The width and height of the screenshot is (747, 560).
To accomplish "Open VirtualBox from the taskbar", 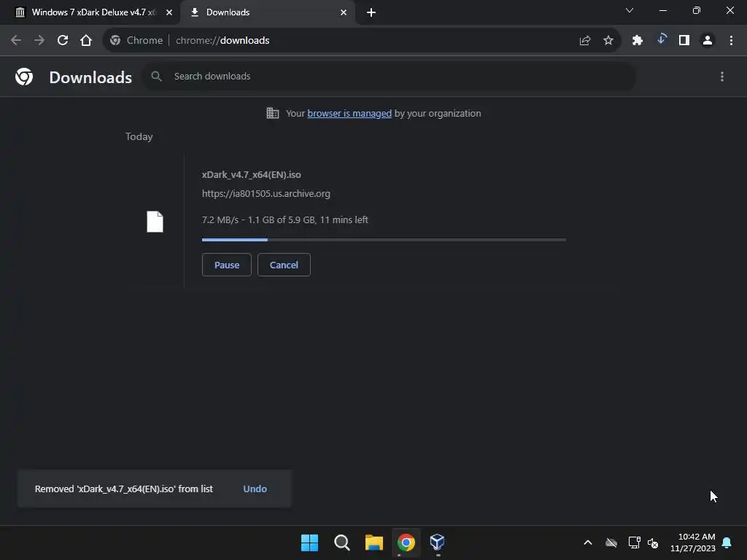I will click(x=438, y=542).
